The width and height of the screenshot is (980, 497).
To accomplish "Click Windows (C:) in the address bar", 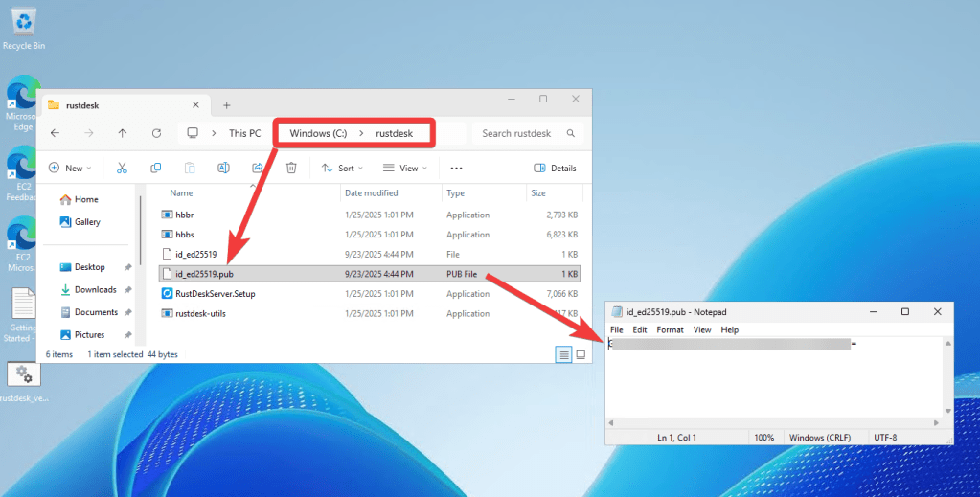I will 318,133.
